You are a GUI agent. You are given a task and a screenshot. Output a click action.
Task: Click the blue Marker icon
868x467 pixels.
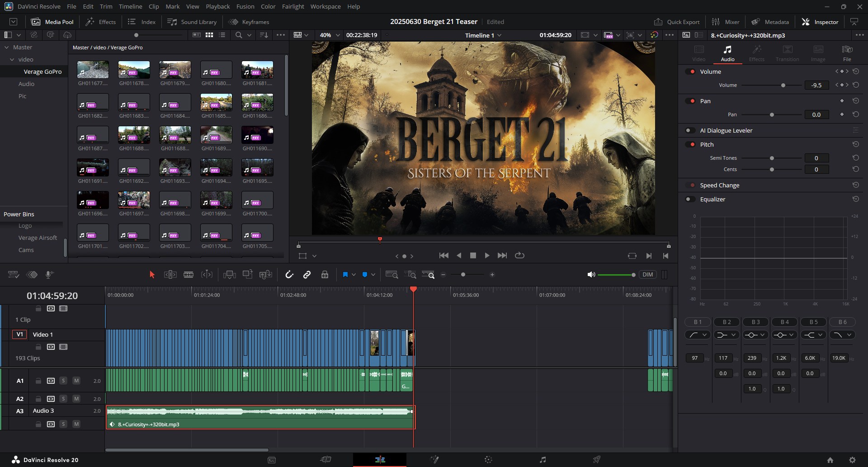365,275
